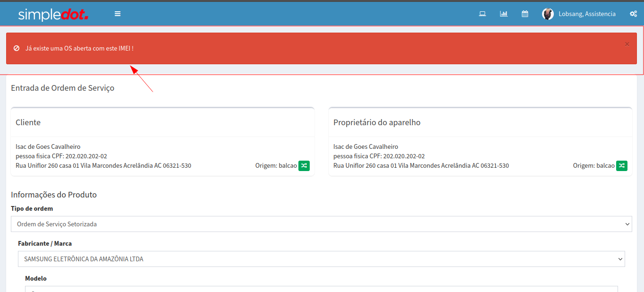This screenshot has width=644, height=292.
Task: Click the Proprietário do aparelho heading
Action: pyautogui.click(x=377, y=122)
